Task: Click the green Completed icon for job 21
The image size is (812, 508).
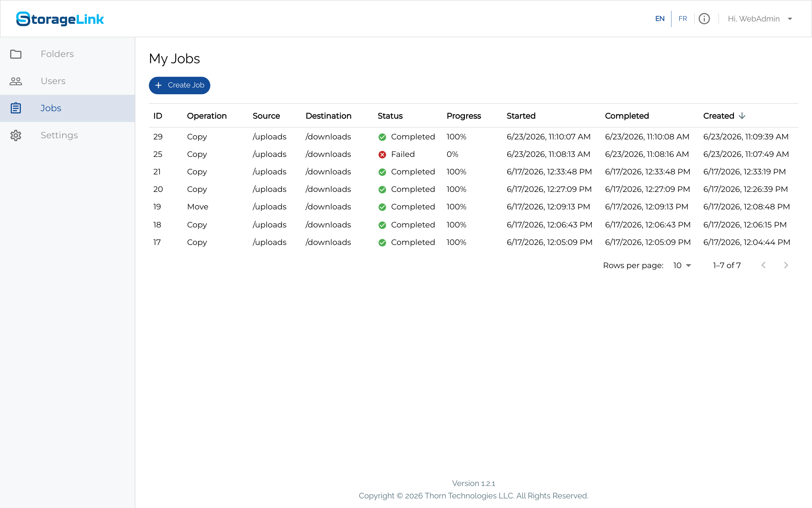Action: [x=382, y=172]
